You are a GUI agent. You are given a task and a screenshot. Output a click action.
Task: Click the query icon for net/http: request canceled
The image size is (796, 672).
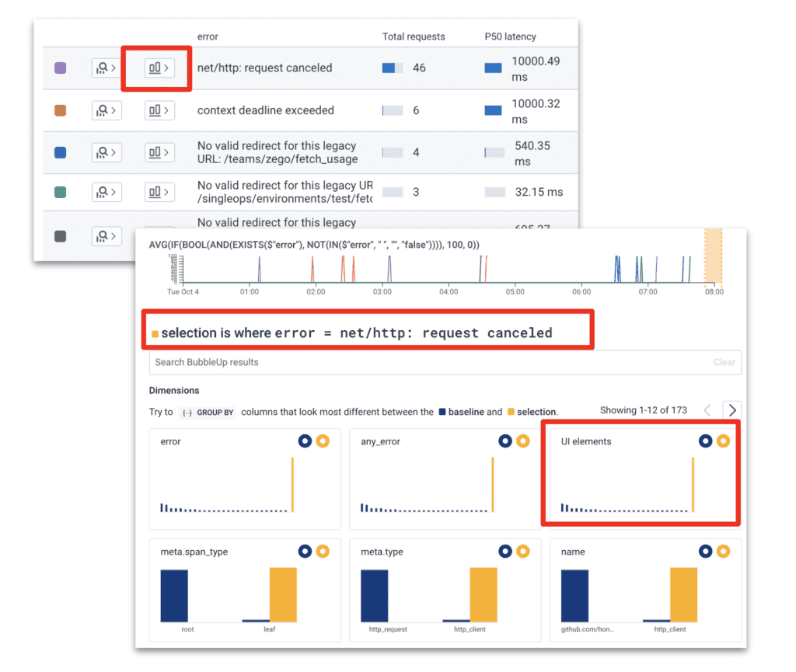(106, 68)
